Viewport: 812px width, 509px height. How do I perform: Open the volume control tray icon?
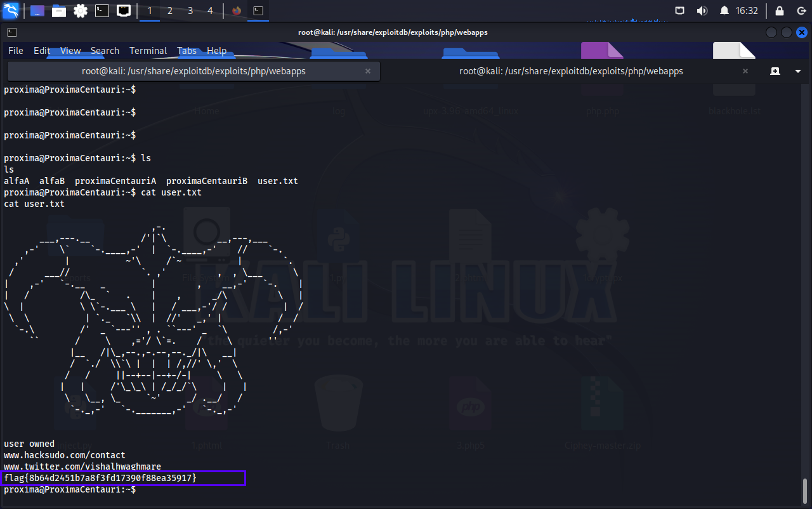click(702, 11)
